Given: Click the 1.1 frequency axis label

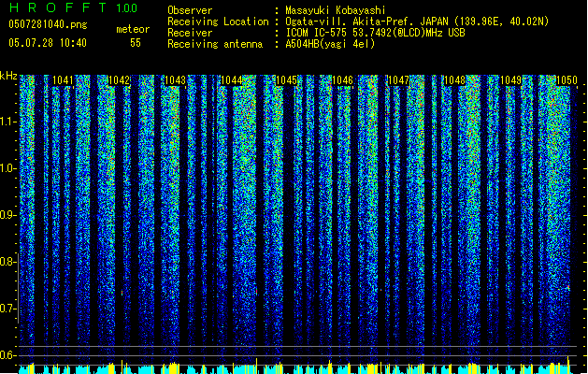Looking at the screenshot, I should [x=7, y=122].
